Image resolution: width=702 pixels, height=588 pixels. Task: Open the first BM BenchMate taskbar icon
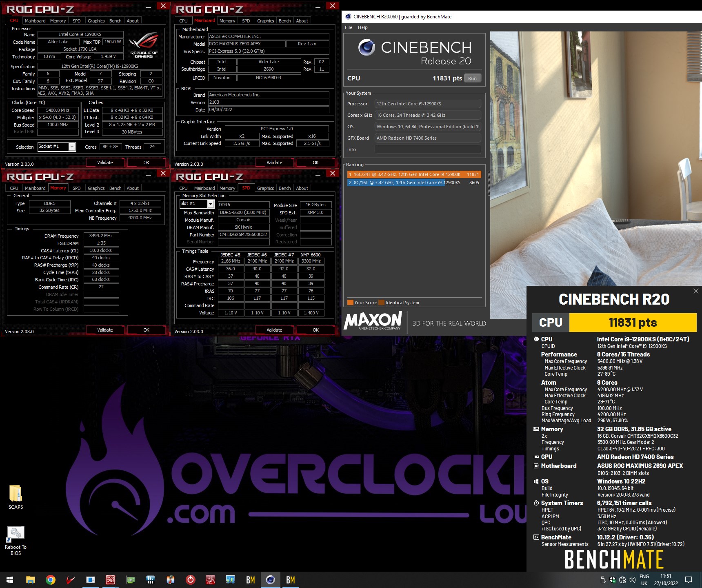pos(251,580)
